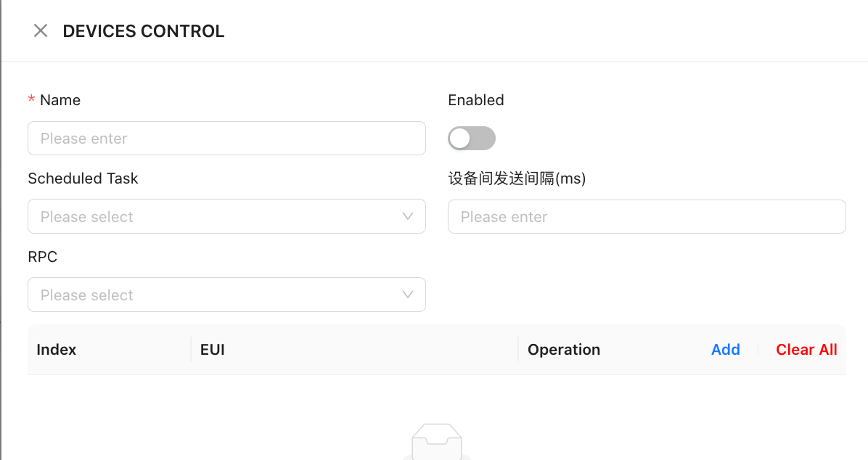This screenshot has width=868, height=460.
Task: Click the Scheduled Task label
Action: pos(83,178)
